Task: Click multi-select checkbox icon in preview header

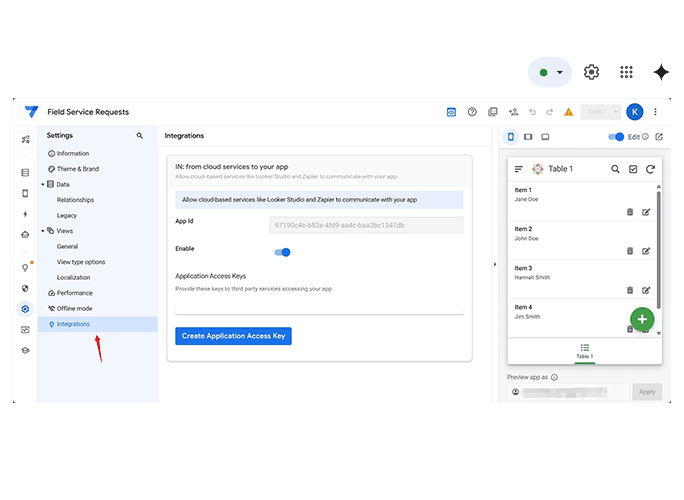Action: (x=633, y=169)
